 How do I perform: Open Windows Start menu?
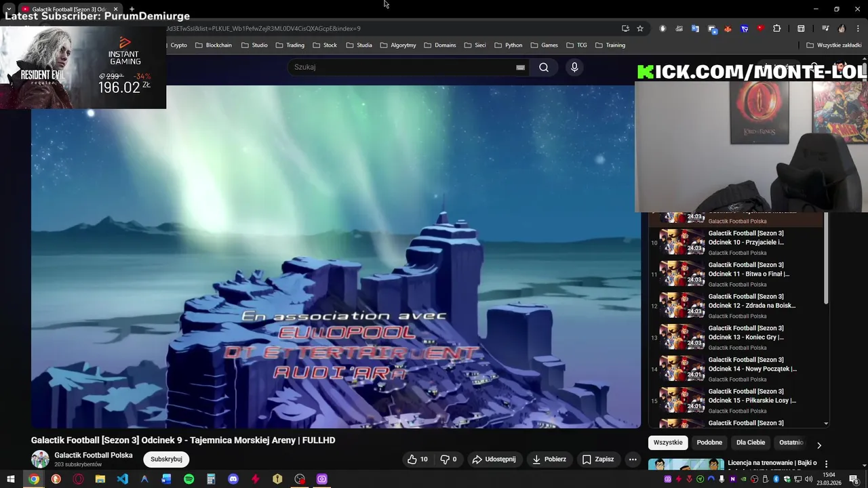(11, 479)
